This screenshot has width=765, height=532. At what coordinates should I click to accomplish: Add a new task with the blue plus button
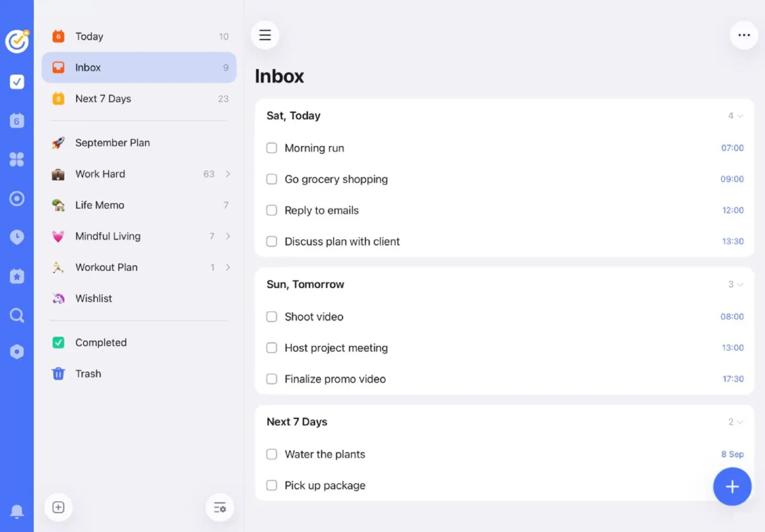[x=732, y=487]
